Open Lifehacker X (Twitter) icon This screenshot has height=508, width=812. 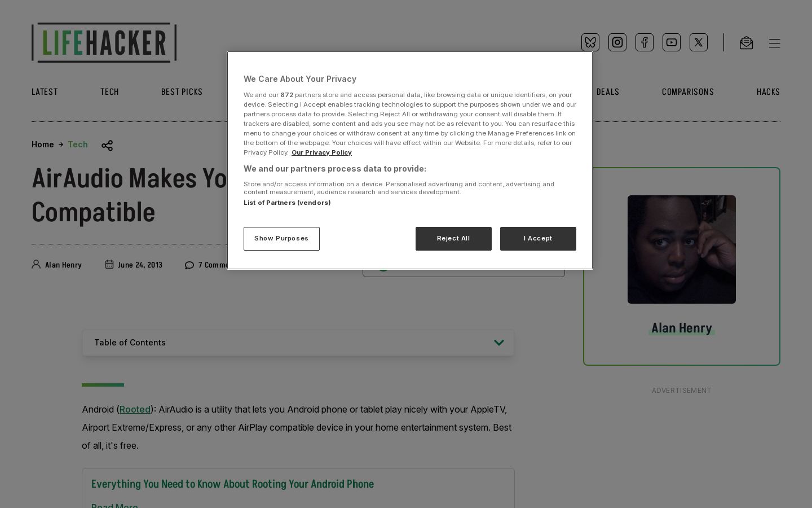(x=699, y=42)
